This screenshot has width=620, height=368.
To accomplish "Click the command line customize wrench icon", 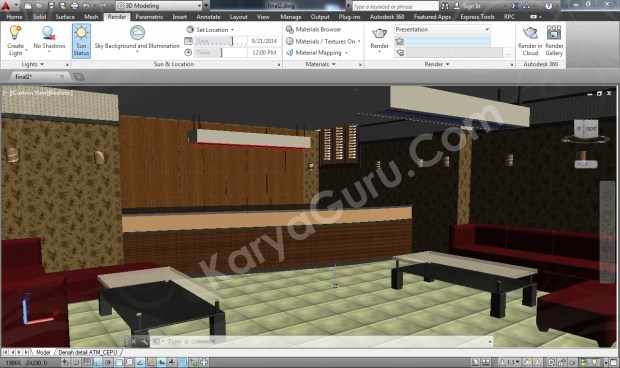I will 144,342.
